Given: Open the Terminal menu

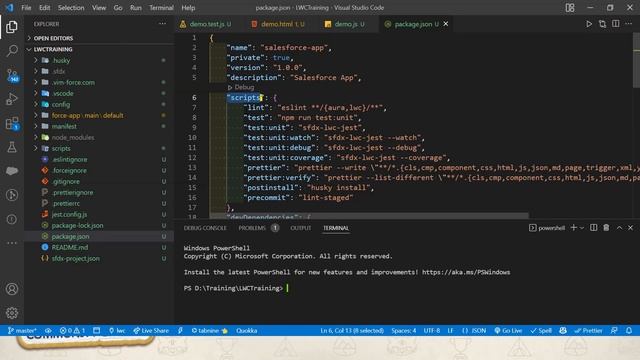Looking at the screenshot, I should 161,8.
